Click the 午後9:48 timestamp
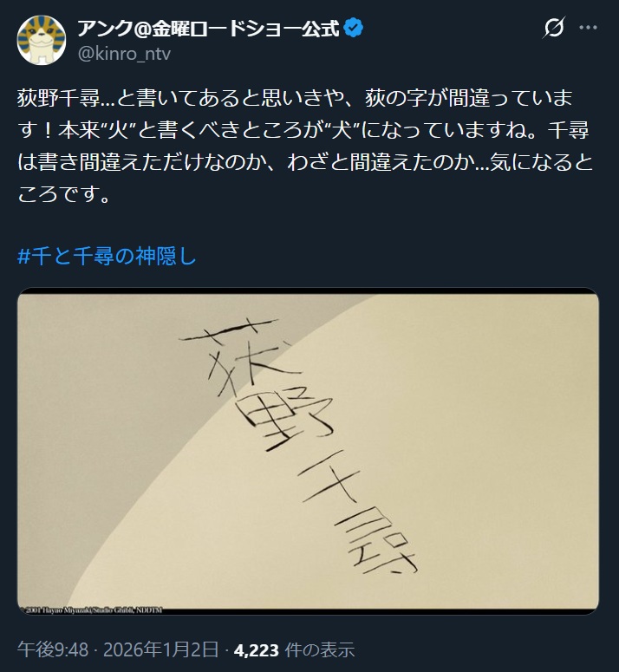 [x=53, y=649]
